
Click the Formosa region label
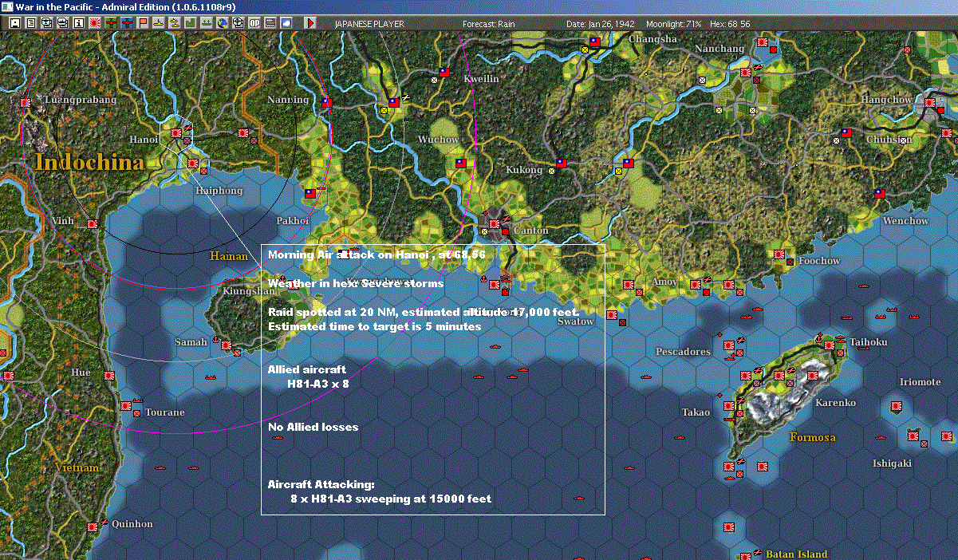point(812,437)
